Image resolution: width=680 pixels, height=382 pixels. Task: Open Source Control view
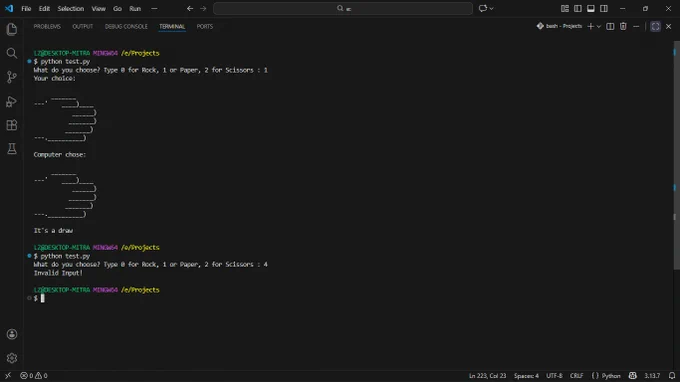[12, 77]
